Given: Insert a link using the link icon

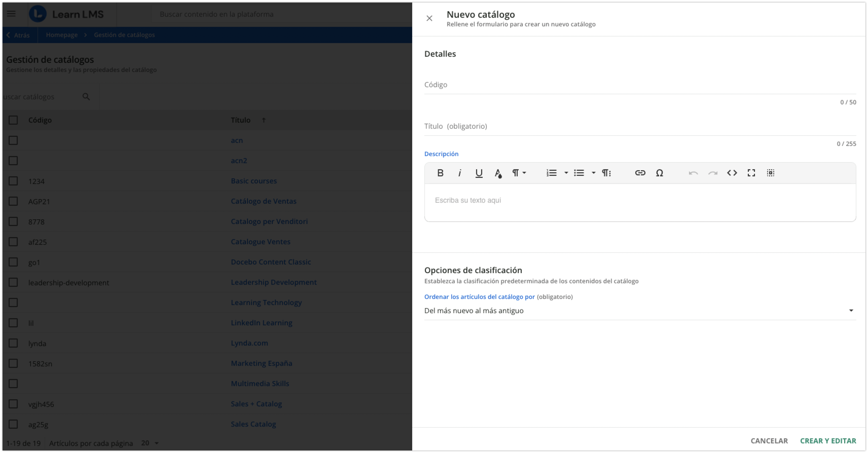Looking at the screenshot, I should click(640, 173).
